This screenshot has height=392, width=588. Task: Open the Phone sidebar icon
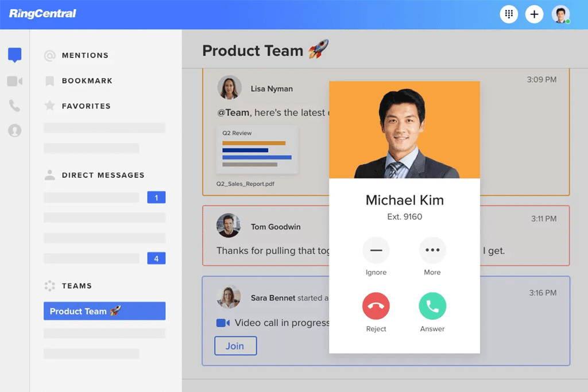click(x=14, y=106)
